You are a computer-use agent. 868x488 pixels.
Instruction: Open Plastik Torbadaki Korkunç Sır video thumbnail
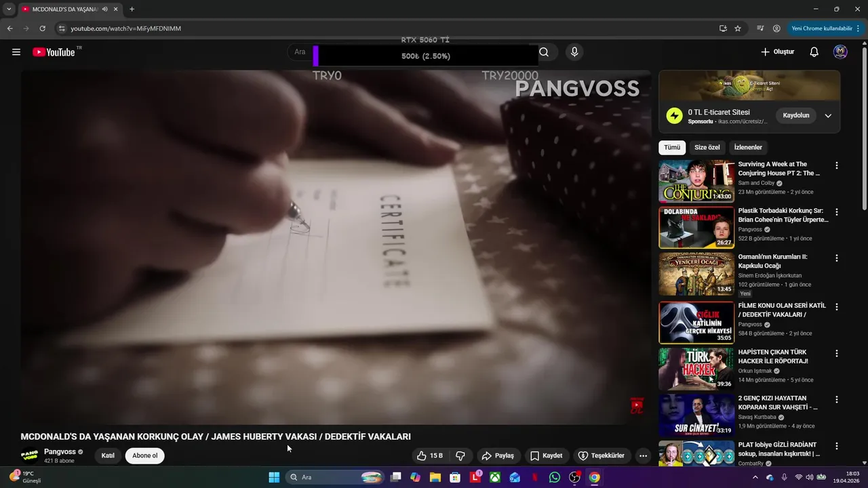[x=696, y=228]
